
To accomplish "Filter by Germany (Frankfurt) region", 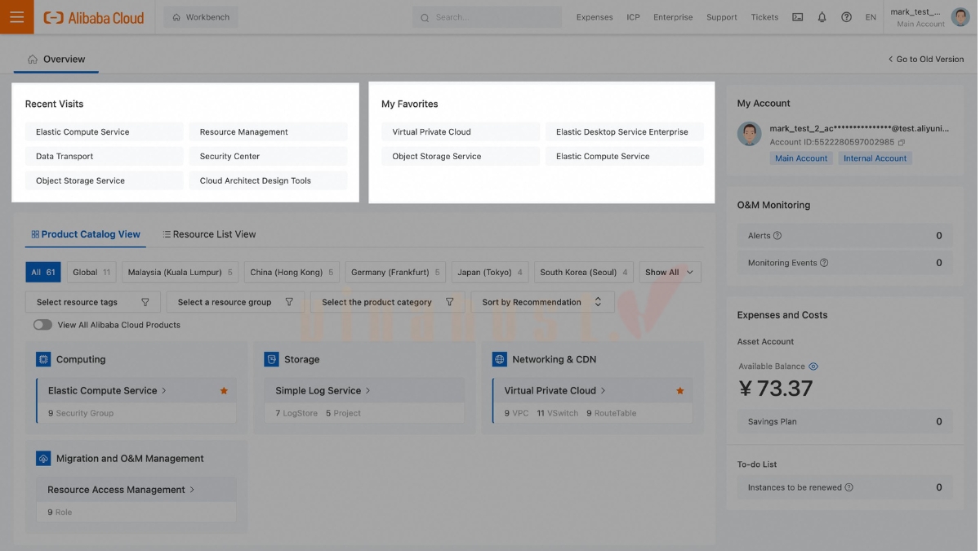I will pos(395,273).
